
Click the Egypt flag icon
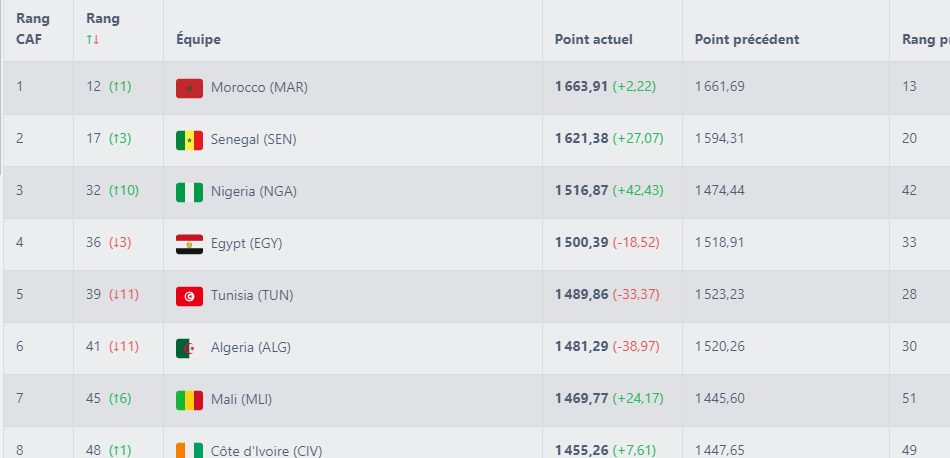[x=189, y=244]
